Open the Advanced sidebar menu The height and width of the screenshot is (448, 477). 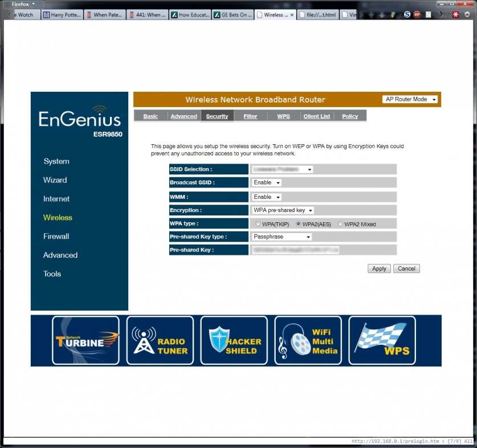coord(60,255)
